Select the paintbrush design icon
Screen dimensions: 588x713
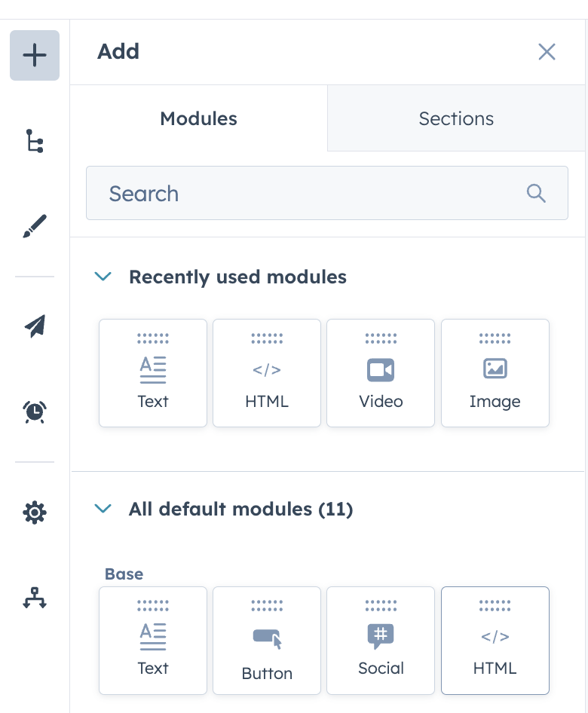[x=35, y=226]
